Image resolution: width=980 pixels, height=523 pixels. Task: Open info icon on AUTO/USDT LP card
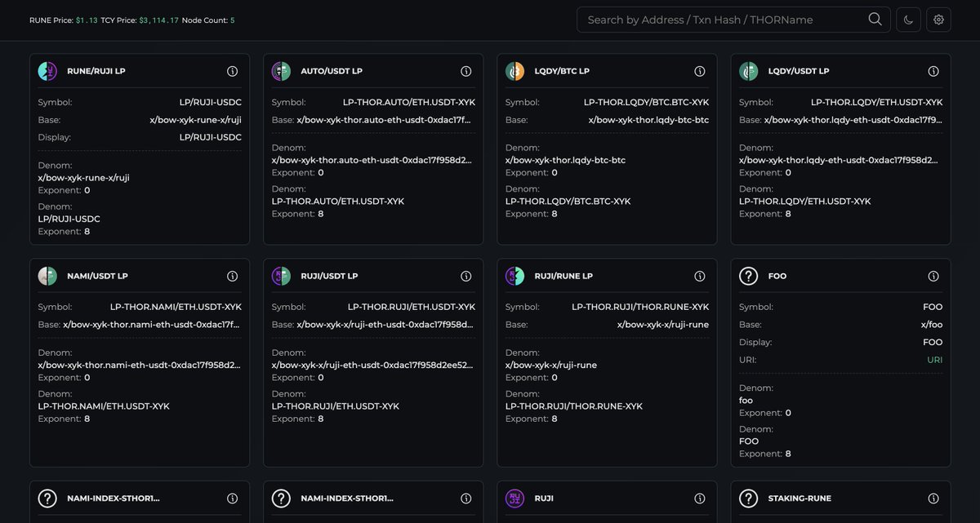[466, 72]
